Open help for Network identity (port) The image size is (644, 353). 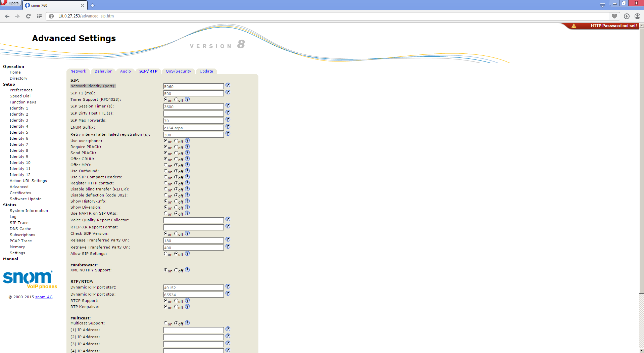[x=228, y=85]
